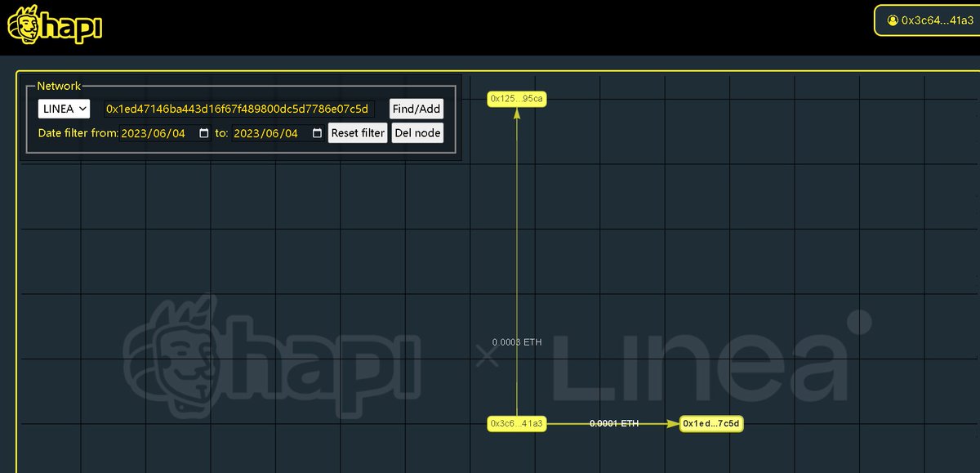Click the hapi logo in the header
The height and width of the screenshot is (473, 980).
point(55,25)
